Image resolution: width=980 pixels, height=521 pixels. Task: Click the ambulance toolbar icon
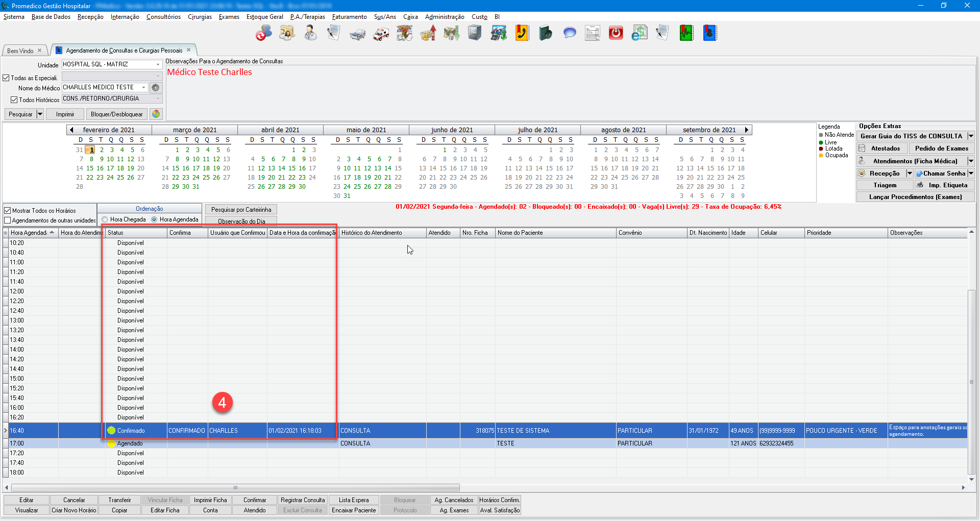pos(381,34)
